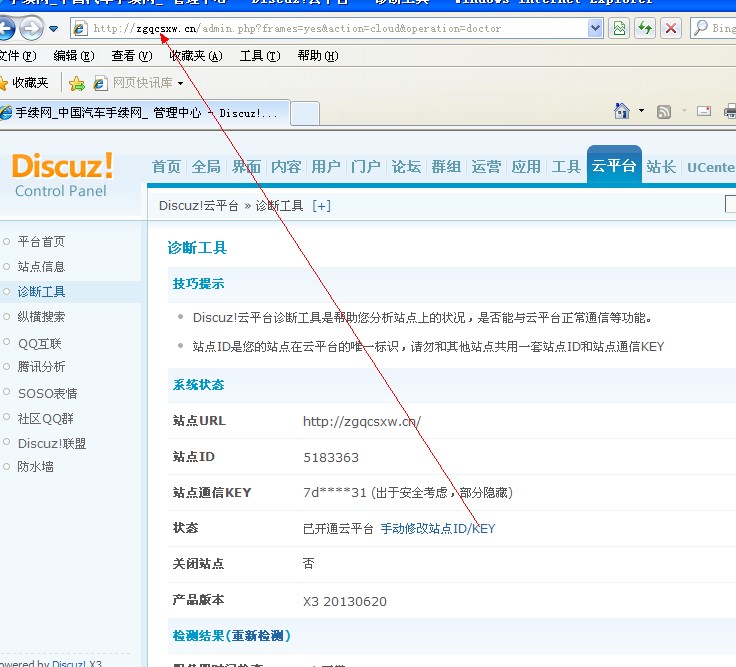
Task: Open the 工具(T) menu
Action: tap(260, 56)
